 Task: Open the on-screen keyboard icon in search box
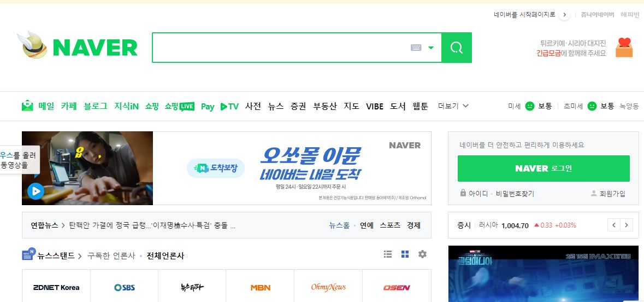[x=416, y=48]
